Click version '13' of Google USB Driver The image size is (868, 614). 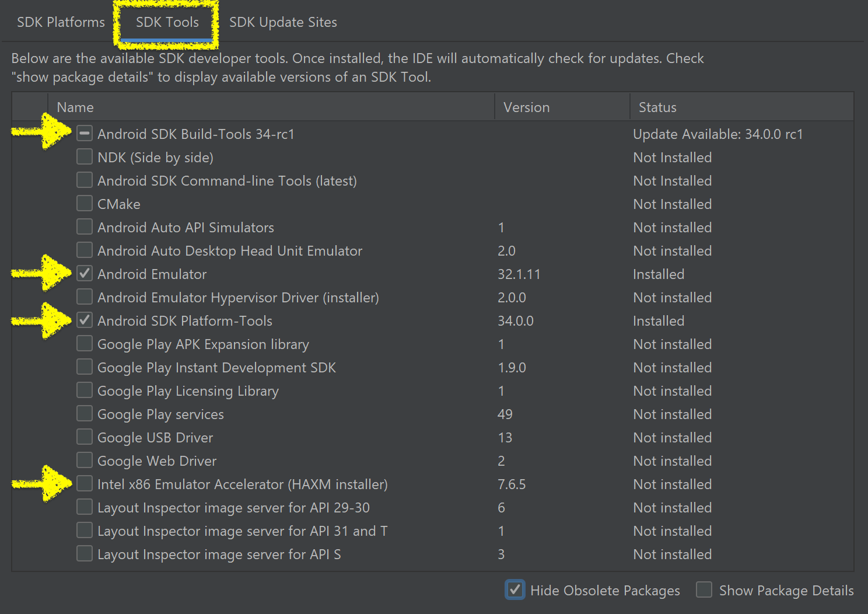pyautogui.click(x=505, y=438)
